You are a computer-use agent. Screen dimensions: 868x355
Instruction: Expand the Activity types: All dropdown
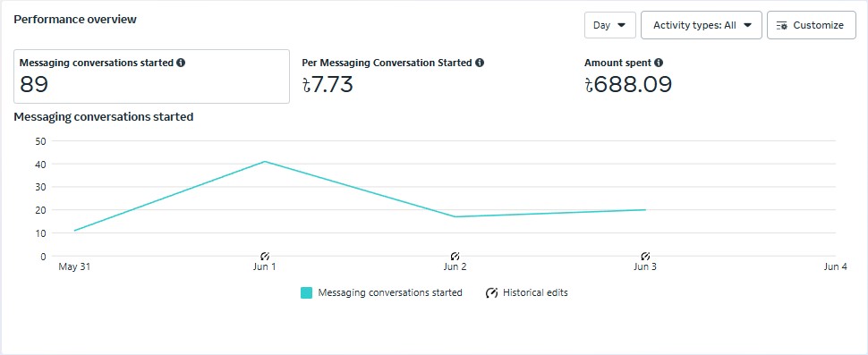pos(702,25)
